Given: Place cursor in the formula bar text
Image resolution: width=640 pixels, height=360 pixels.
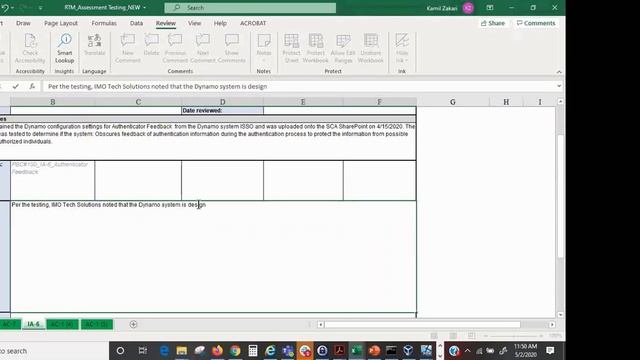Looking at the screenshot, I should 158,87.
